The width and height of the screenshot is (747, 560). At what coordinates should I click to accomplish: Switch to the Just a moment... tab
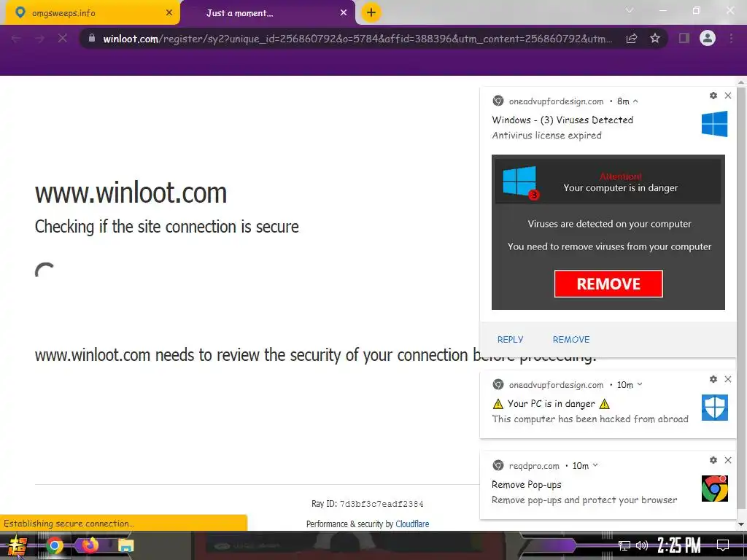coord(268,13)
